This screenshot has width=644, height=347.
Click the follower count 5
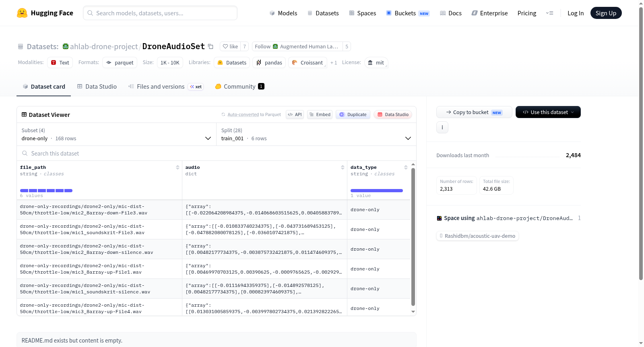[347, 46]
